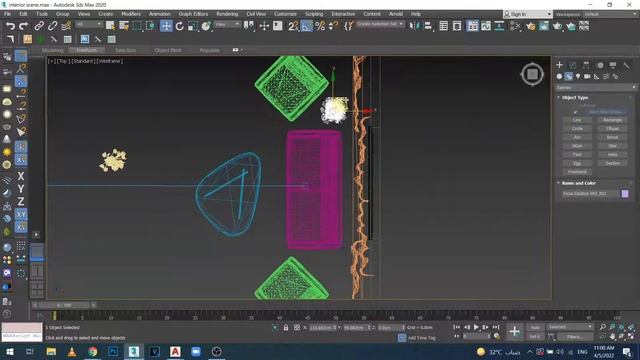Open the Curve Editor icon

(x=486, y=26)
